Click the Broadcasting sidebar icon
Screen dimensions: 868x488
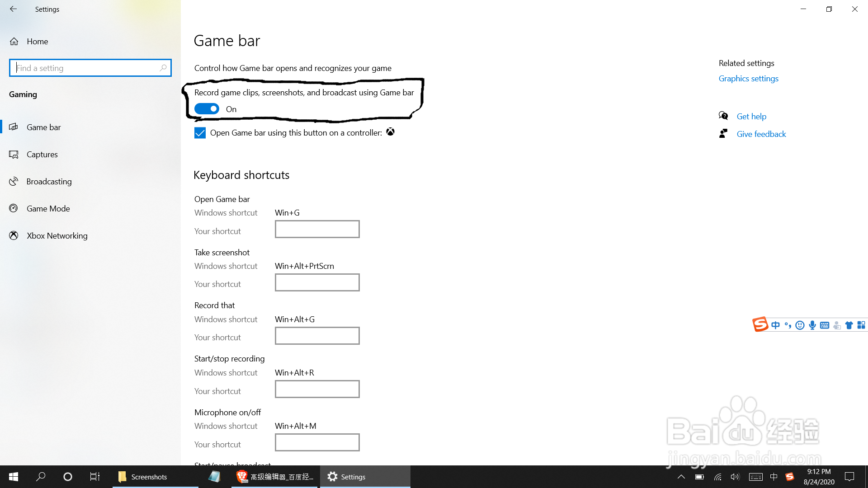click(x=14, y=182)
